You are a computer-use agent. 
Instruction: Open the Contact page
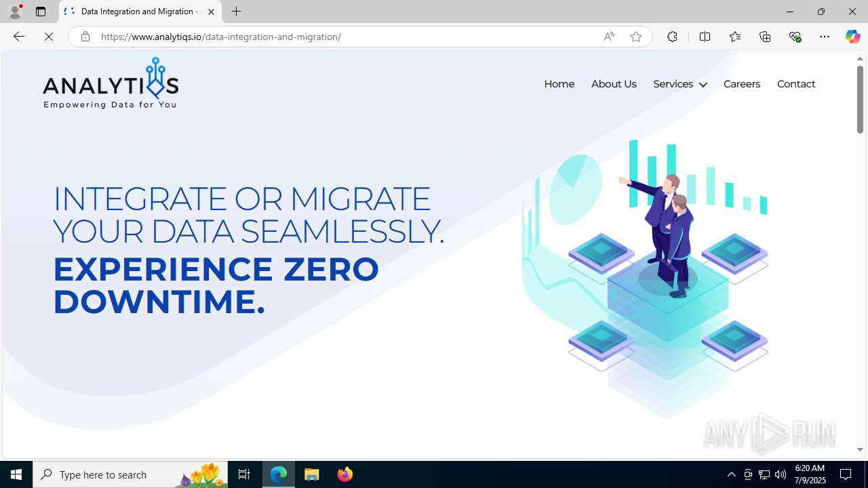click(x=796, y=84)
